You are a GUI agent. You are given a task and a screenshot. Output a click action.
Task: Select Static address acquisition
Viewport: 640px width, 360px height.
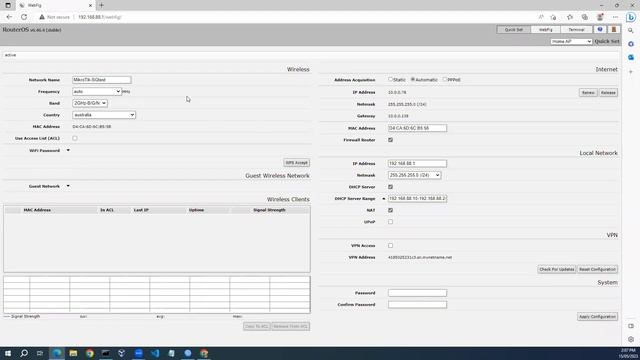[x=390, y=79]
